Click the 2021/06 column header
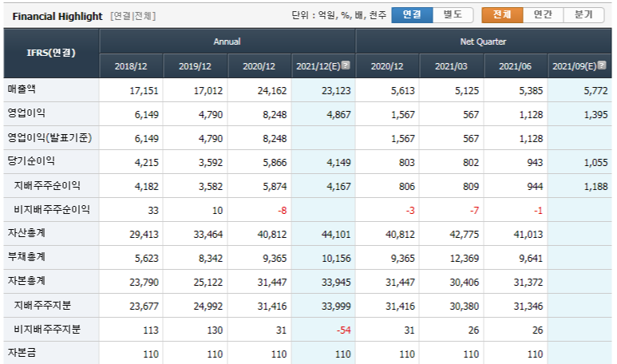Viewport: 617px width, 364px height. click(516, 66)
